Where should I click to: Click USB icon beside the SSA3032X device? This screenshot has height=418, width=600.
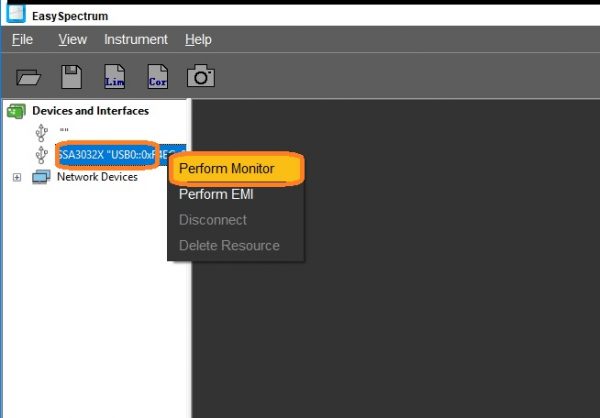click(x=41, y=155)
